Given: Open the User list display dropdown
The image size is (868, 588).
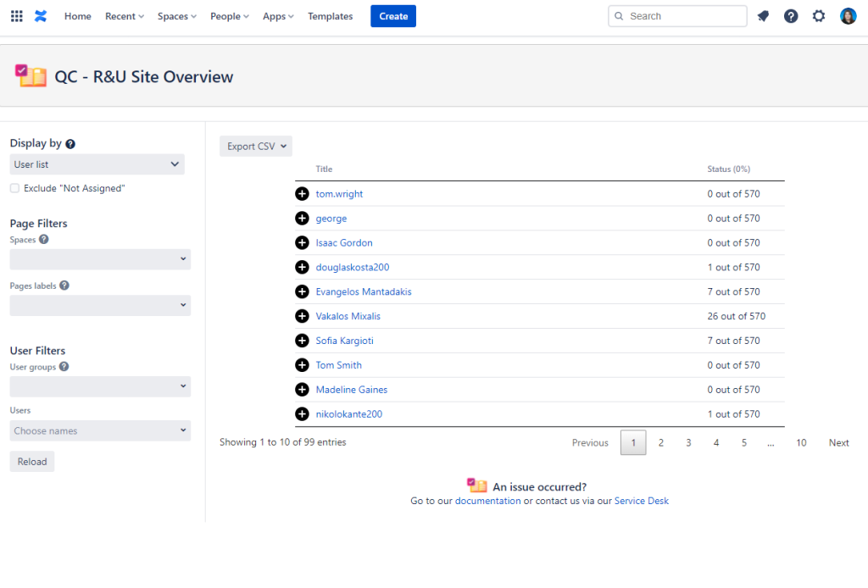Looking at the screenshot, I should [97, 164].
